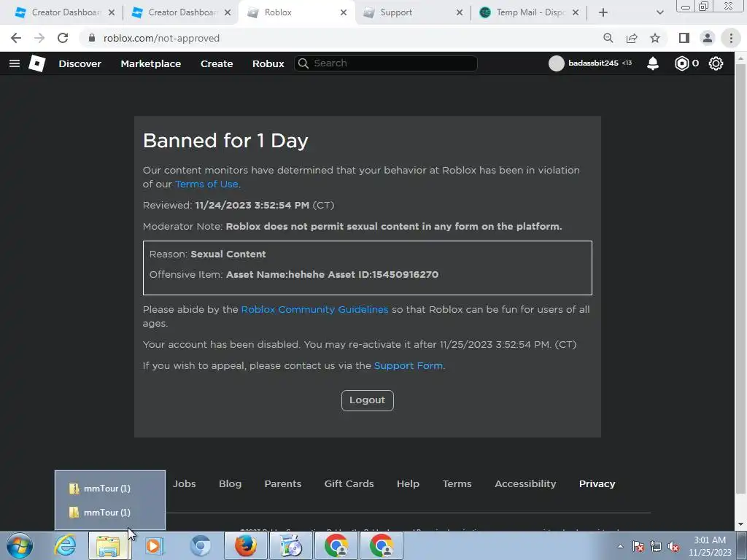Expand the tab search dropdown chevron
Screen dimensions: 747x560
point(659,12)
